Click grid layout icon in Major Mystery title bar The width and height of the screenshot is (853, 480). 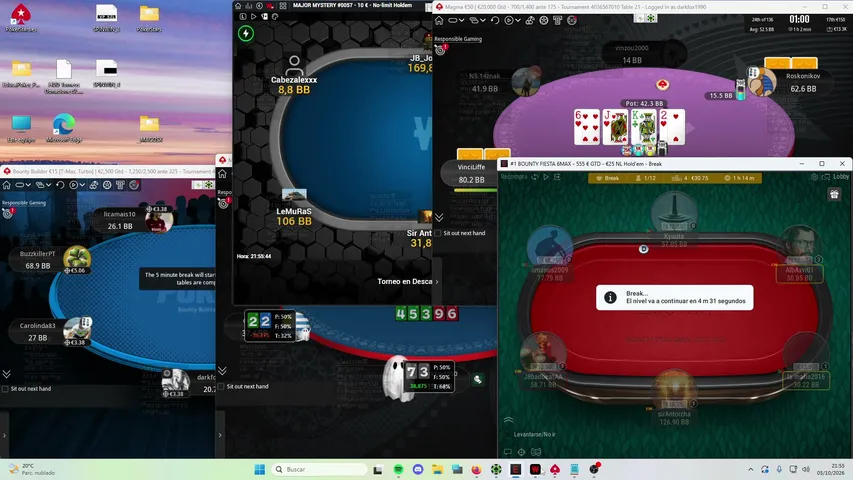[283, 5]
